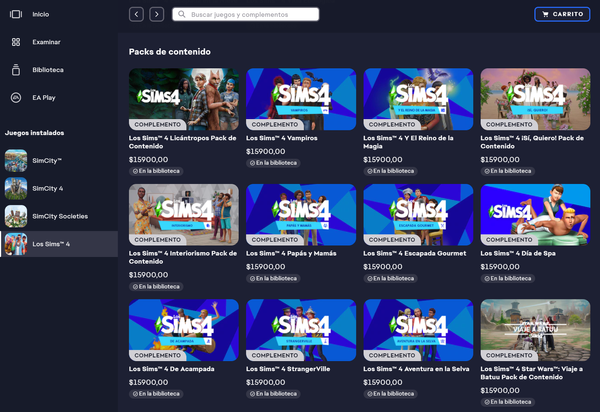Open ¡Sí, Quiero! pack cover image
Viewport: 600px width, 412px height.
(535, 99)
